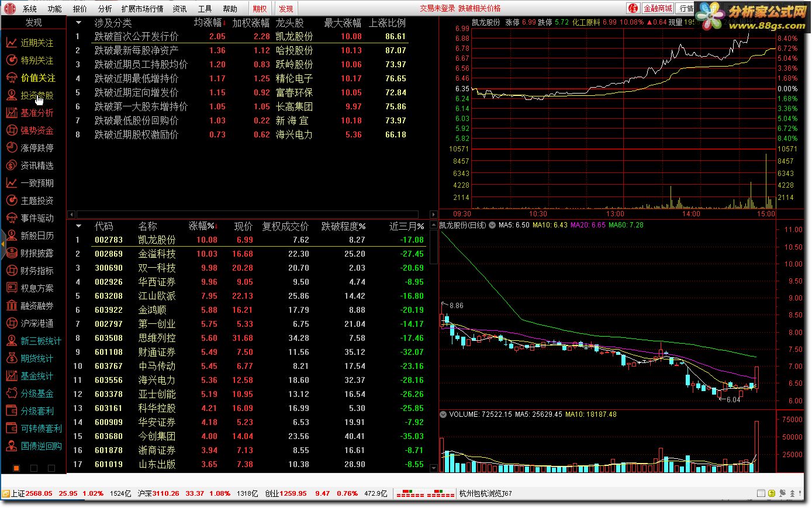
Task: Click 上证 index in status bar
Action: point(58,493)
